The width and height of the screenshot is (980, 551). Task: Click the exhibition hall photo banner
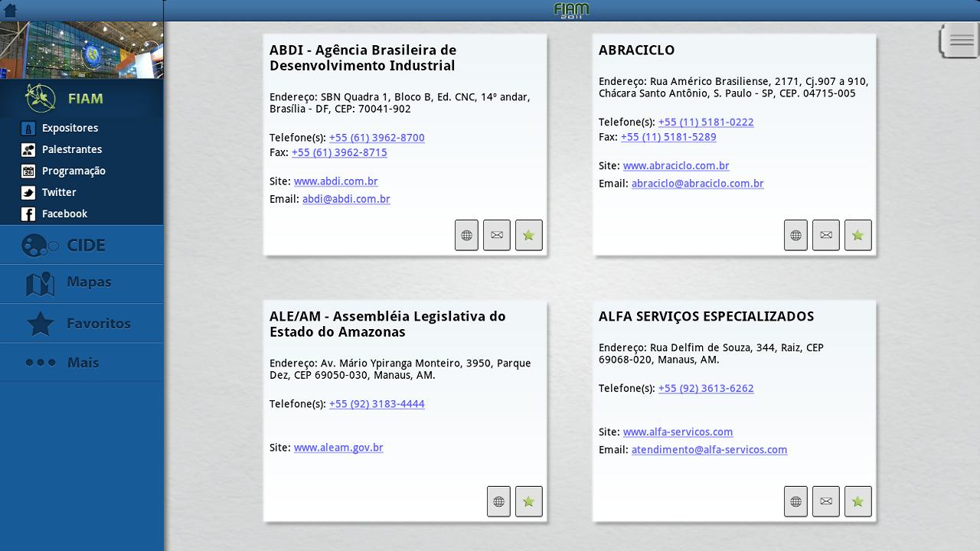[x=82, y=50]
